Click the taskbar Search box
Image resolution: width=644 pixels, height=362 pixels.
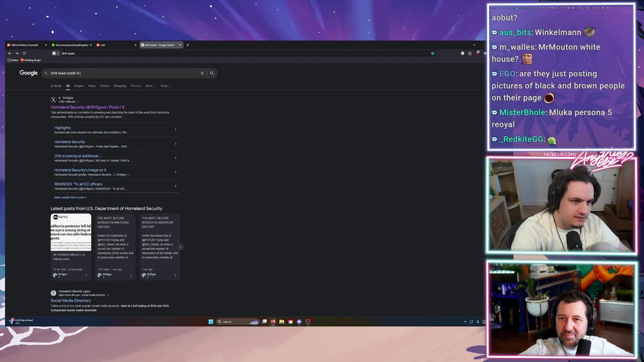237,322
